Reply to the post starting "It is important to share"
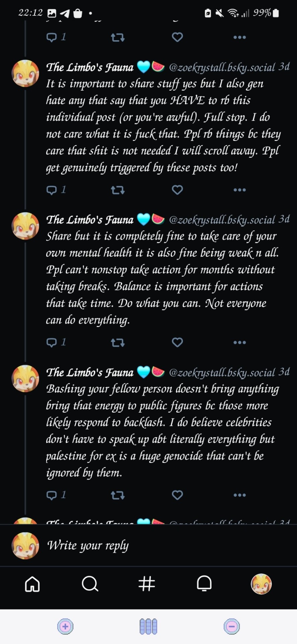The height and width of the screenshot is (644, 297). pyautogui.click(x=52, y=190)
